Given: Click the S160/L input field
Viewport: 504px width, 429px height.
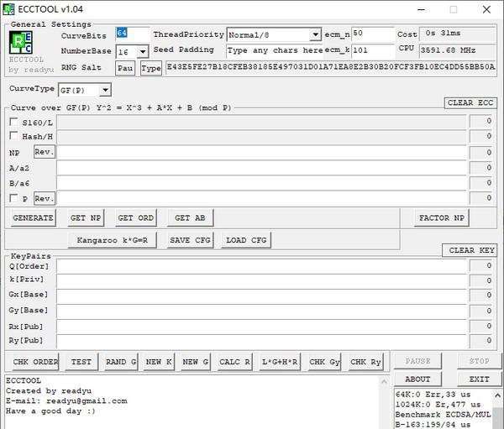Looking at the screenshot, I should pyautogui.click(x=261, y=122).
